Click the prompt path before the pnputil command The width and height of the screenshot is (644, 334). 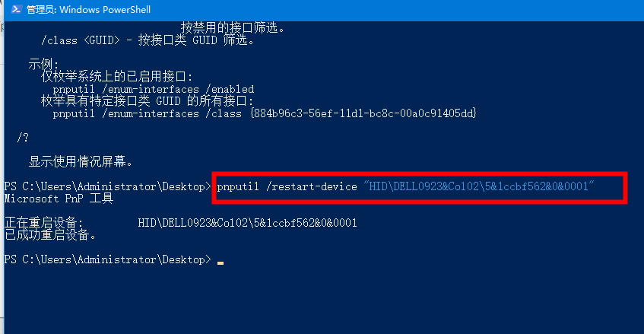point(108,186)
